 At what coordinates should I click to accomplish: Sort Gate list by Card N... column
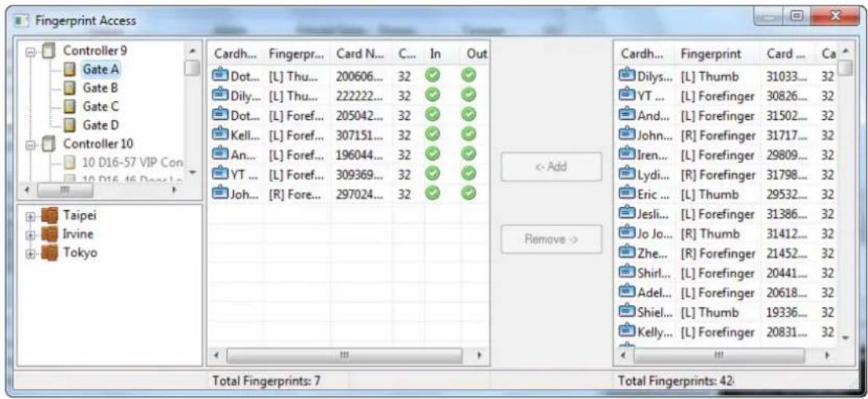[x=362, y=53]
